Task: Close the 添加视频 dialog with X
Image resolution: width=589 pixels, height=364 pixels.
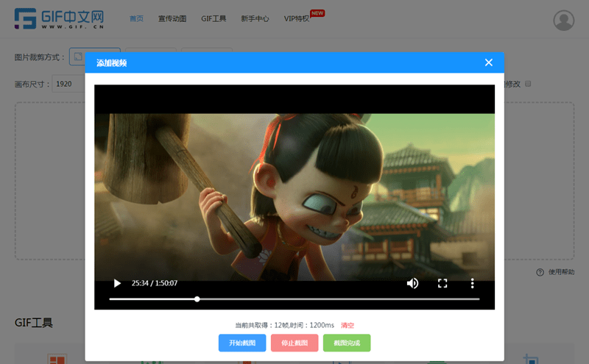Action: pyautogui.click(x=488, y=63)
